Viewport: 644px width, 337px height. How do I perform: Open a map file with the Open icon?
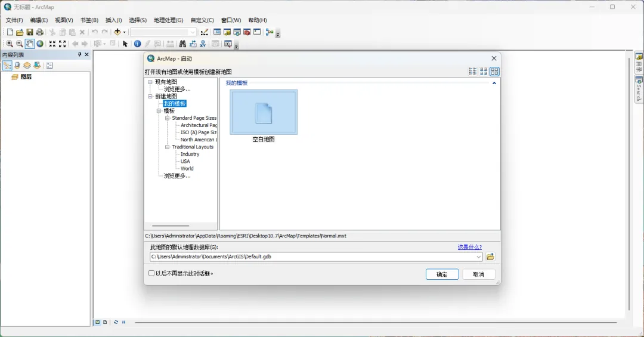click(x=20, y=32)
